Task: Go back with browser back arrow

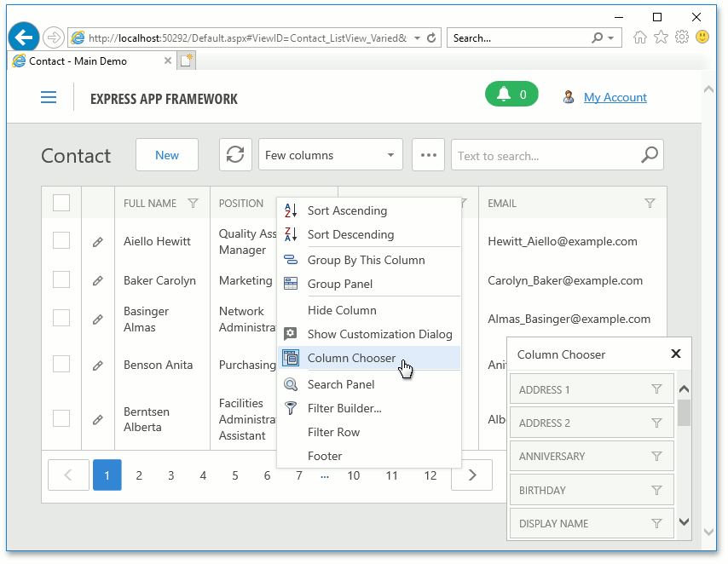Action: tap(23, 37)
